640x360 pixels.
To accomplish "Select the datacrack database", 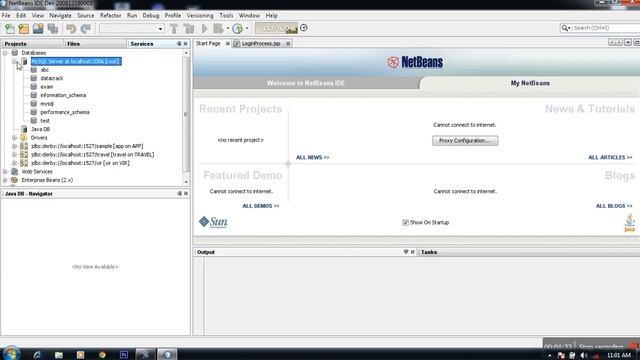I will click(51, 78).
